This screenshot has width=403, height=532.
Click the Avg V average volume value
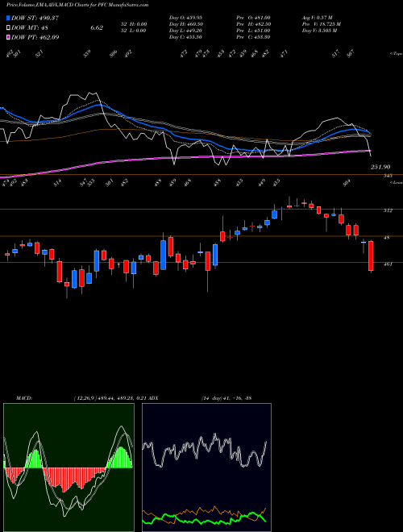(x=318, y=18)
